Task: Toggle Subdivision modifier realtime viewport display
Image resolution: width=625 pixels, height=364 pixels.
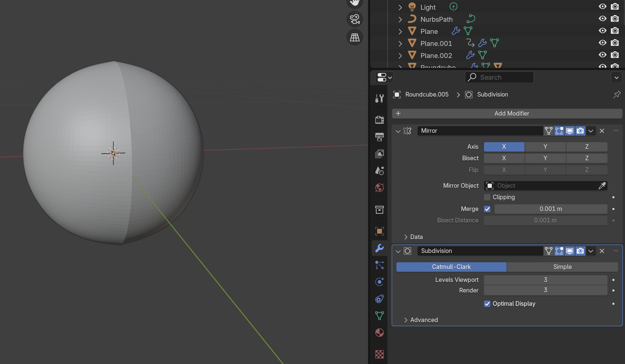Action: [x=570, y=251]
